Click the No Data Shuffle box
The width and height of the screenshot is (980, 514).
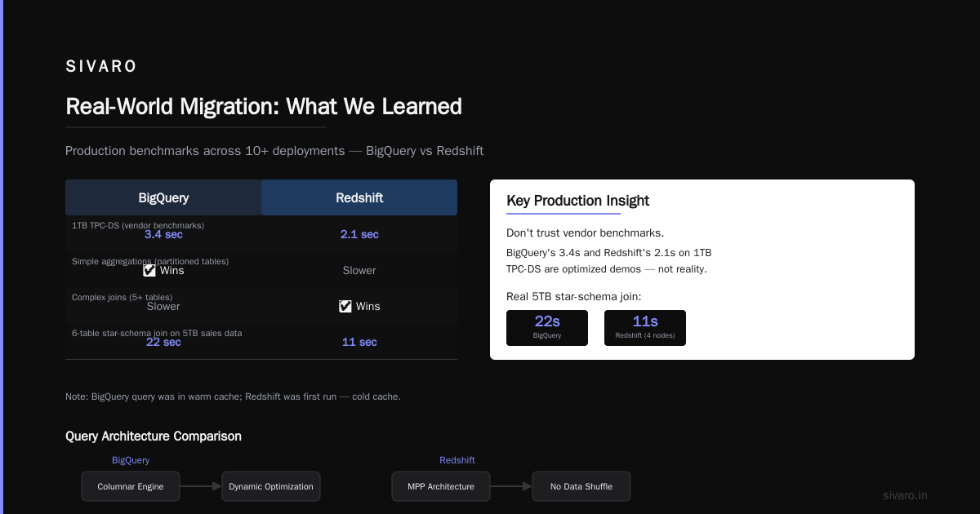coord(581,486)
